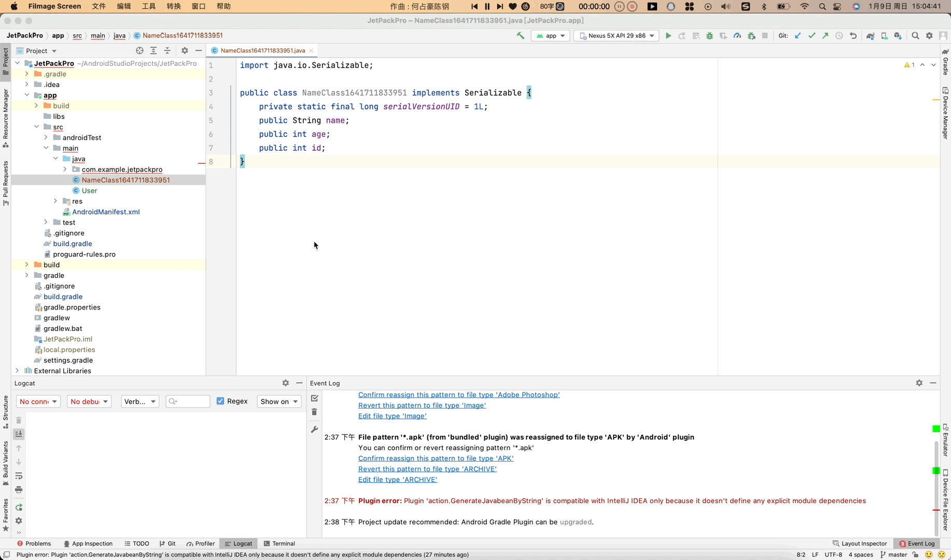
Task: Open No connected devices dropdown
Action: pos(38,401)
